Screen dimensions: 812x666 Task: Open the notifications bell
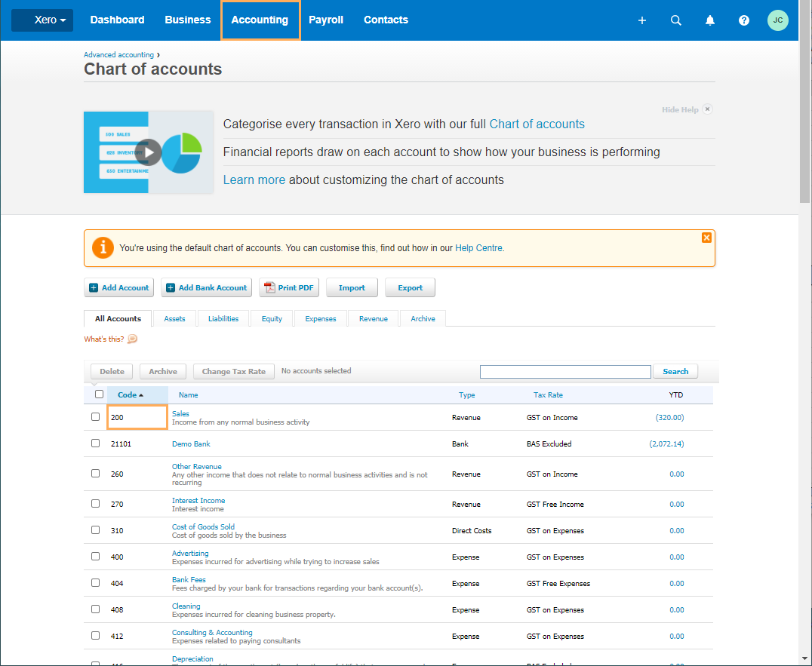(x=710, y=20)
